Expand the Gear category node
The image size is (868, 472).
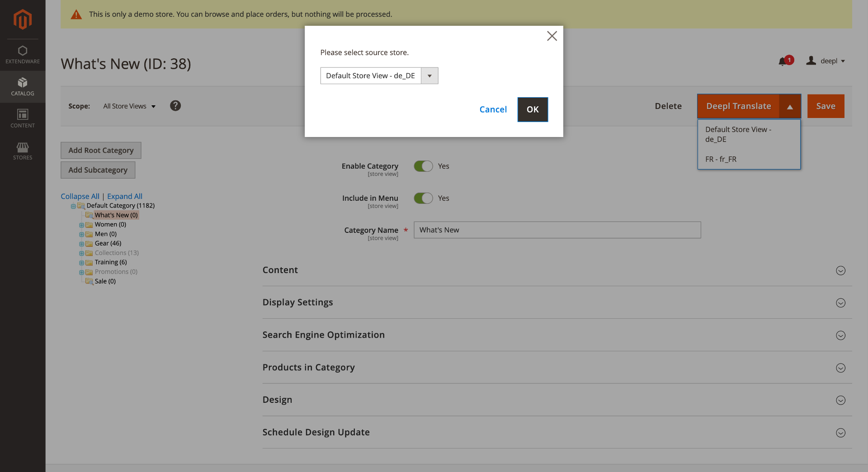(x=81, y=244)
